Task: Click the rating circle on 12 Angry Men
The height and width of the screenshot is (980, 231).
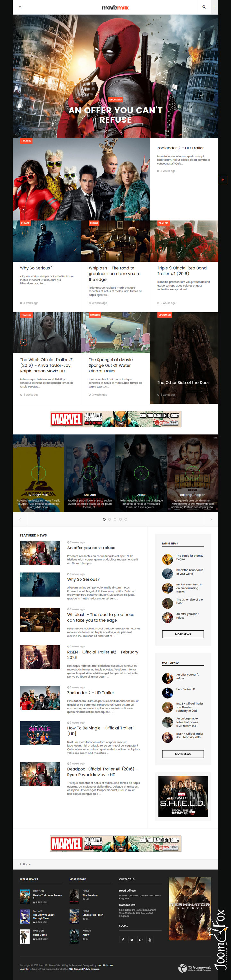Action: coord(38,473)
